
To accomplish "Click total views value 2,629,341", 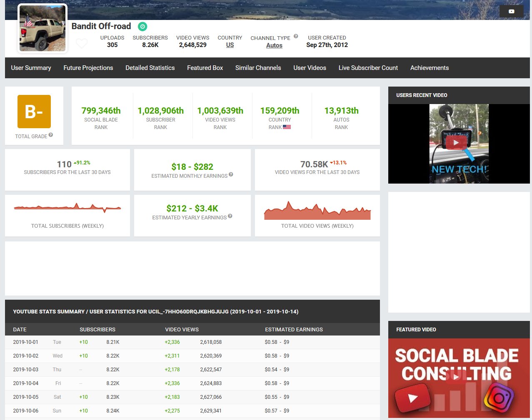I will [211, 411].
